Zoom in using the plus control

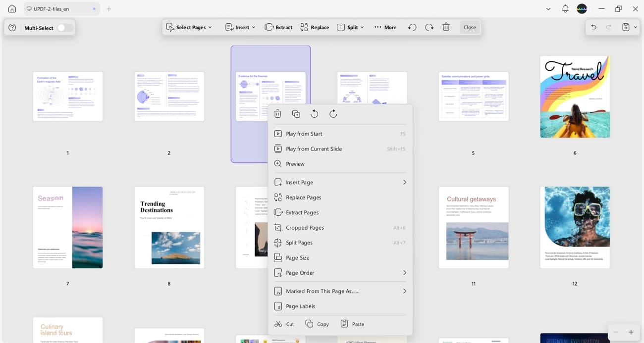pyautogui.click(x=631, y=332)
